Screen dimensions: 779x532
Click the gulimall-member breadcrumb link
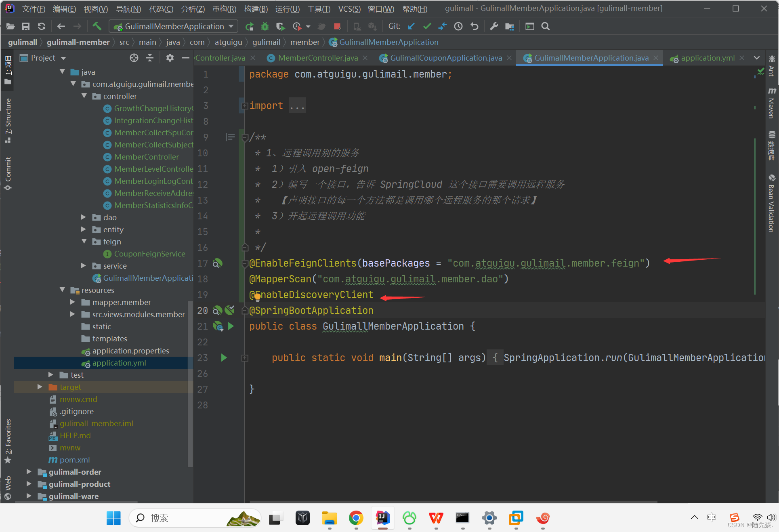(x=78, y=42)
